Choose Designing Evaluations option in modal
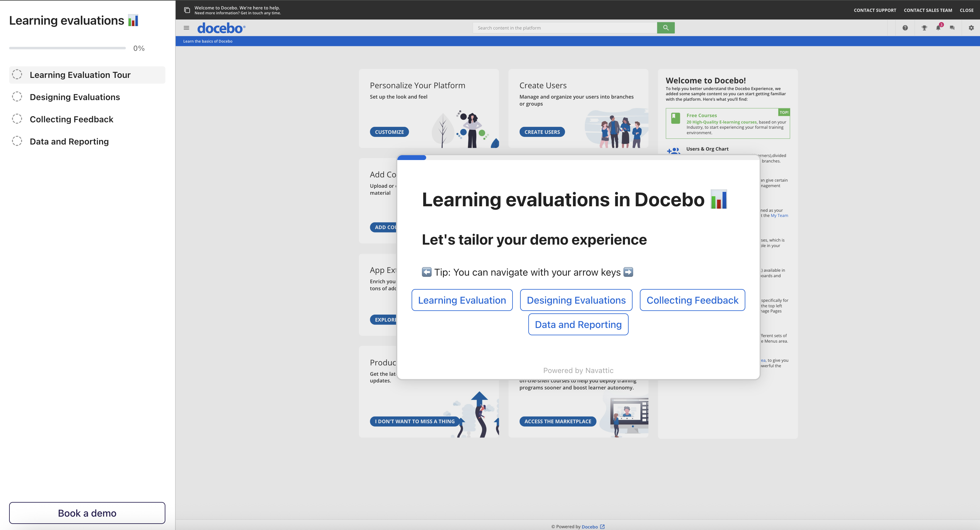This screenshot has width=980, height=530. click(576, 300)
